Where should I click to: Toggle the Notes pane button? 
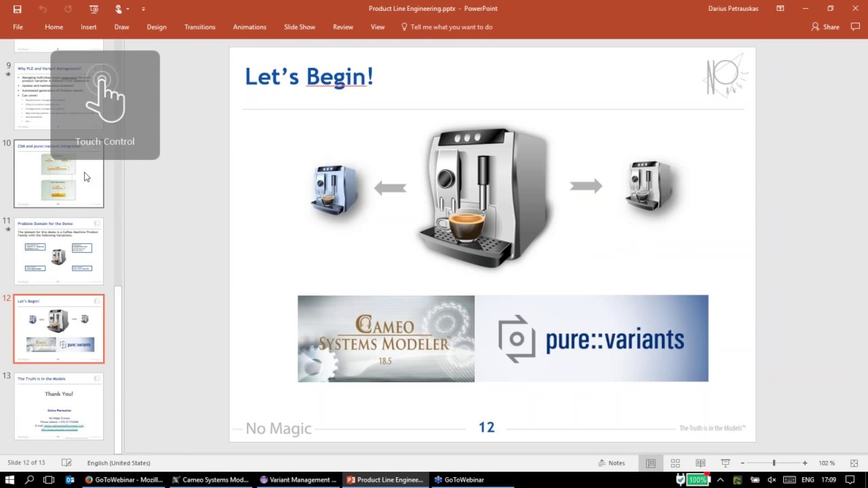[x=612, y=463]
